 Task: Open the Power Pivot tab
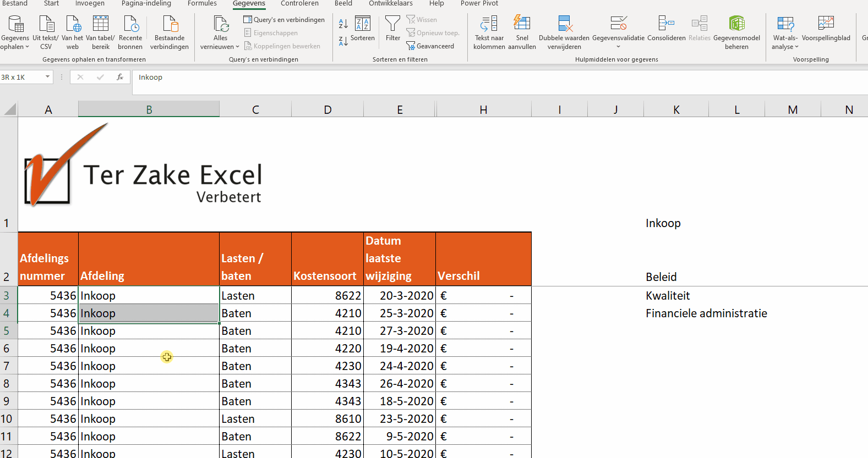[x=479, y=3]
